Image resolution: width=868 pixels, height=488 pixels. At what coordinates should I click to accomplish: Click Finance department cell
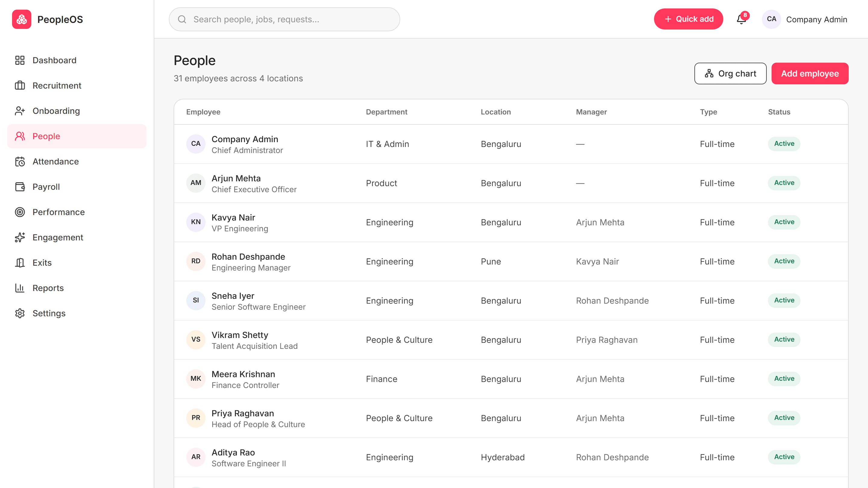coord(382,379)
